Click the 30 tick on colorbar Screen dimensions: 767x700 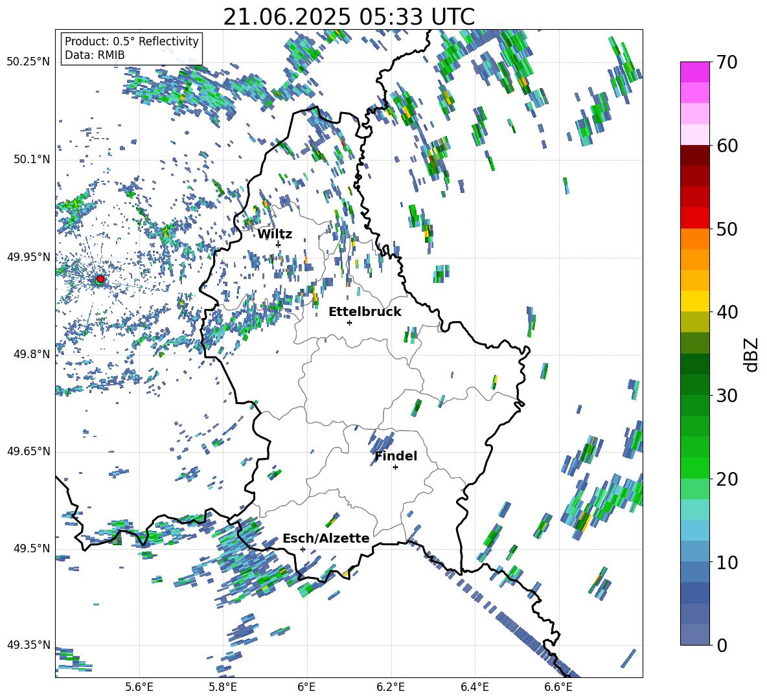(727, 396)
